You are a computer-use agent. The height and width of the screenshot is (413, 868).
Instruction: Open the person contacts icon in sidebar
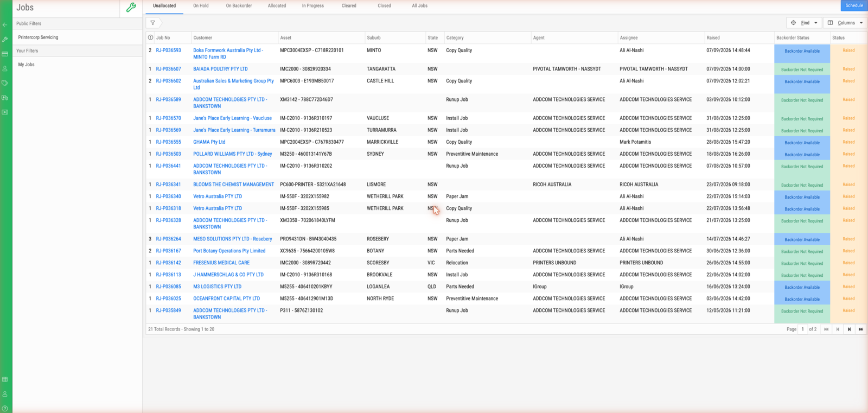coord(5,69)
